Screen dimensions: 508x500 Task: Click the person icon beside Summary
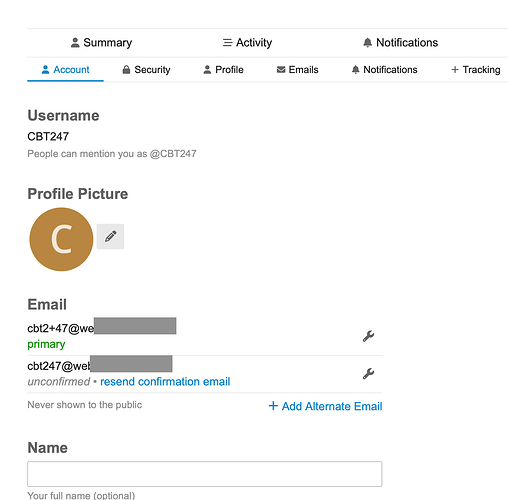(x=75, y=43)
